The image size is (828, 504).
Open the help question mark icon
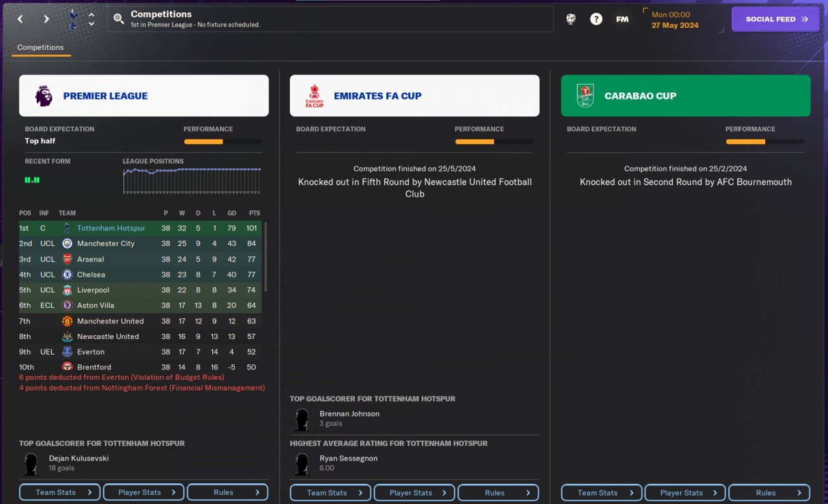click(596, 19)
